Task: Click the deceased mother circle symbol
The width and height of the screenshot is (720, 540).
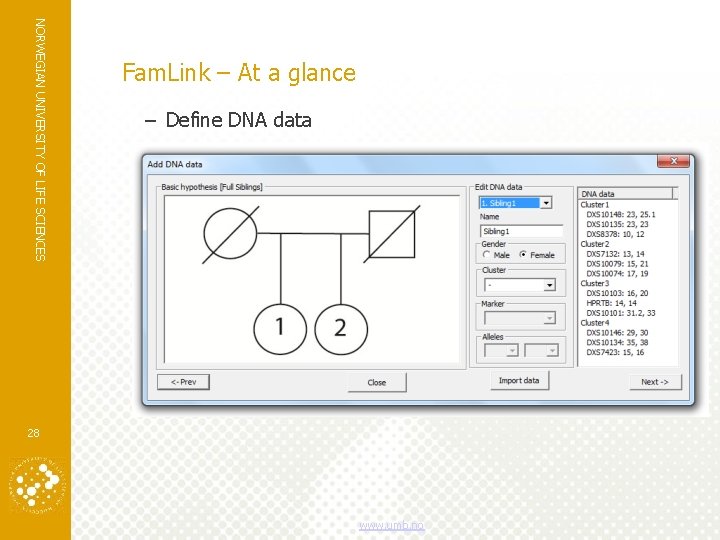Action: (230, 234)
